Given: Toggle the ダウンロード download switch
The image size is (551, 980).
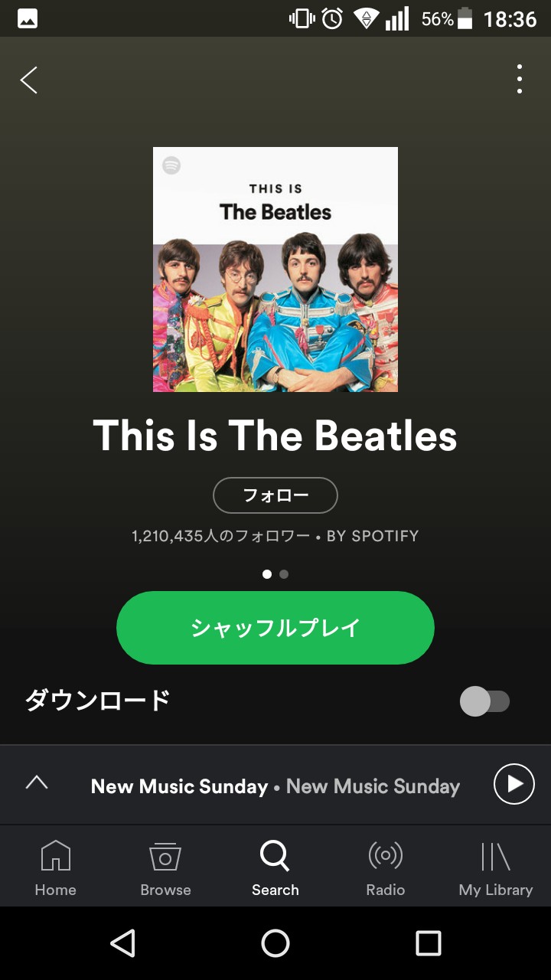Looking at the screenshot, I should pyautogui.click(x=484, y=701).
